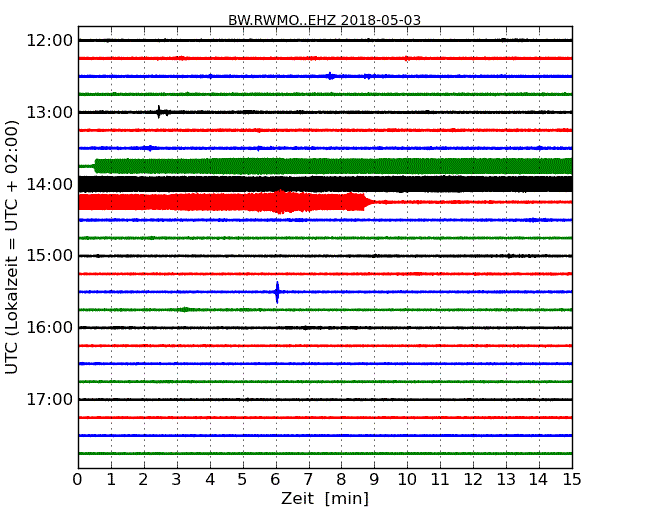Select the 14:00 y-axis tick label

50,185
